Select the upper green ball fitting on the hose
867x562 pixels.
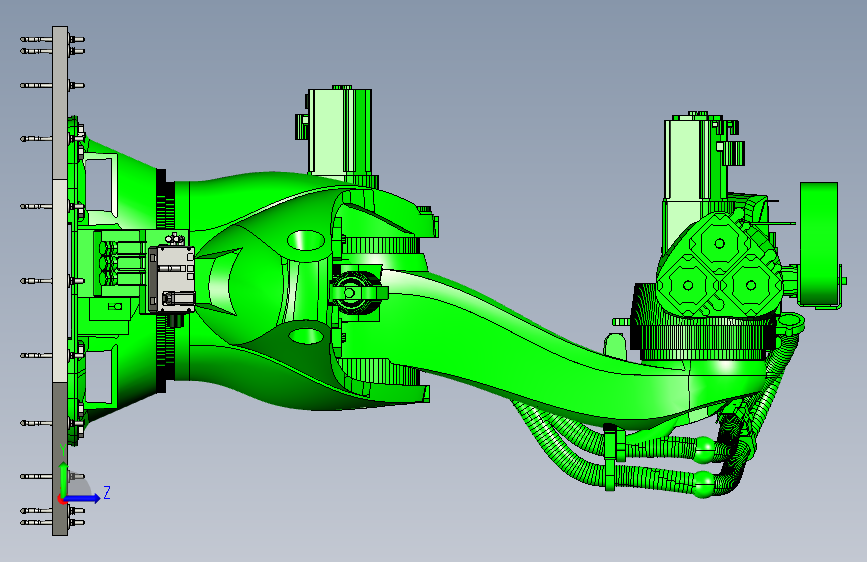click(x=704, y=450)
